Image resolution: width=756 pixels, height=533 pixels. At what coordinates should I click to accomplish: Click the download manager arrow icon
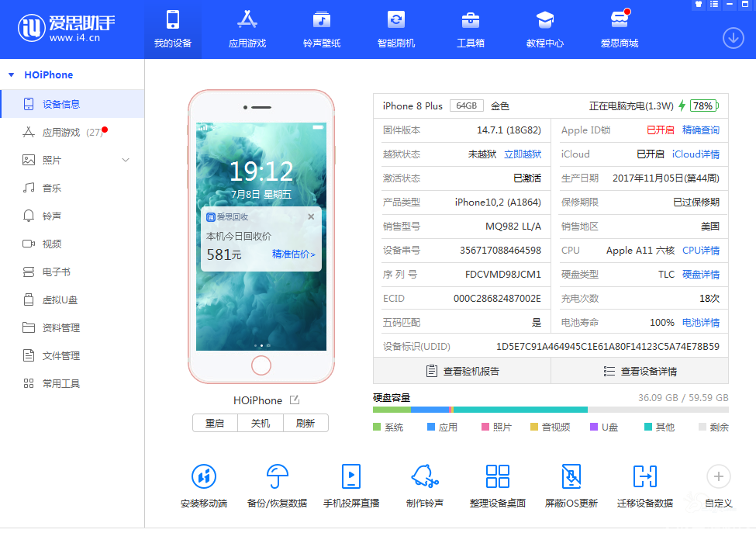point(734,37)
